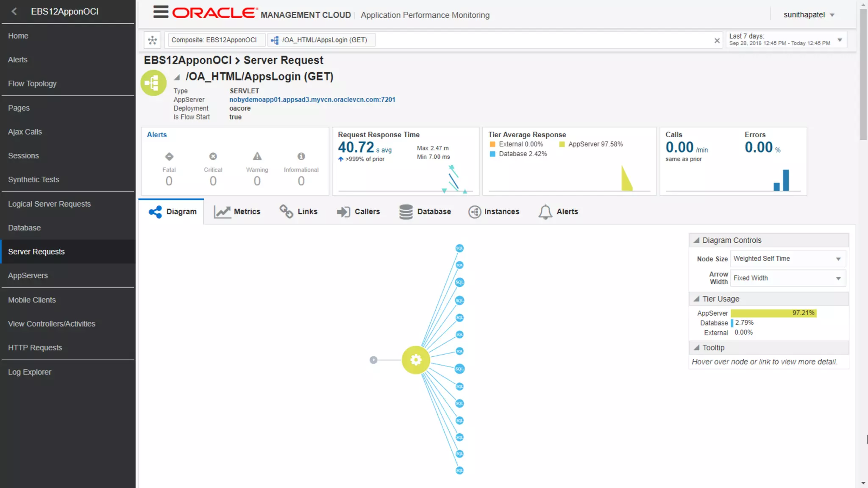
Task: Open the AppServer hostname link
Action: click(312, 100)
